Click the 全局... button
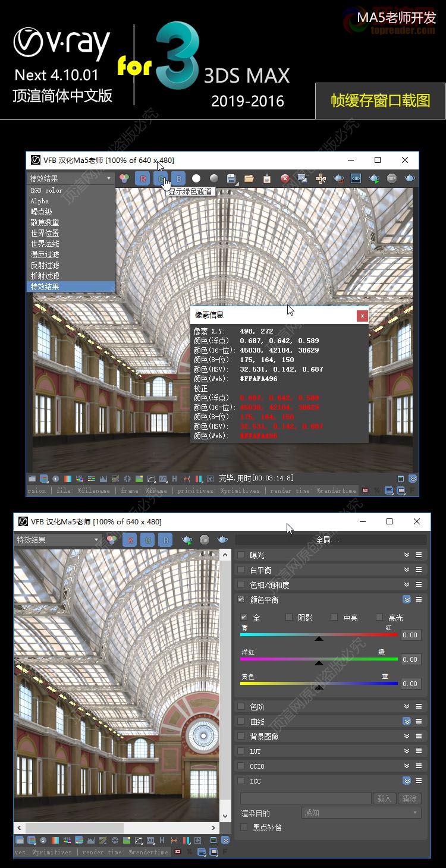446x868 pixels. pos(331,540)
